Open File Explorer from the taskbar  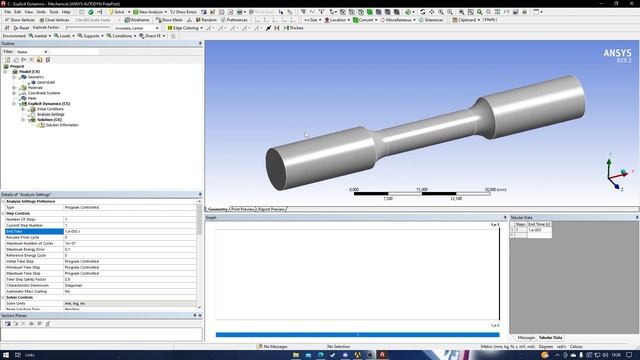coord(296,355)
